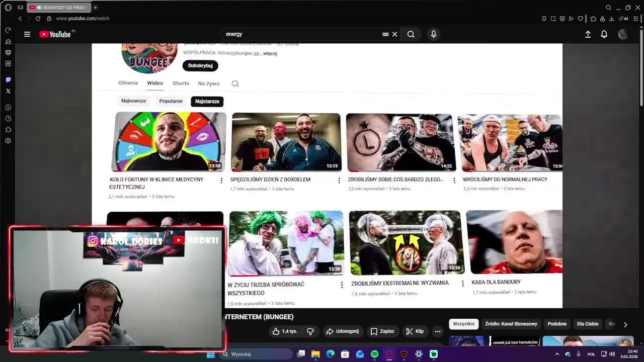The image size is (644, 362).
Task: Open more actions ellipsis beside Klip
Action: click(438, 331)
